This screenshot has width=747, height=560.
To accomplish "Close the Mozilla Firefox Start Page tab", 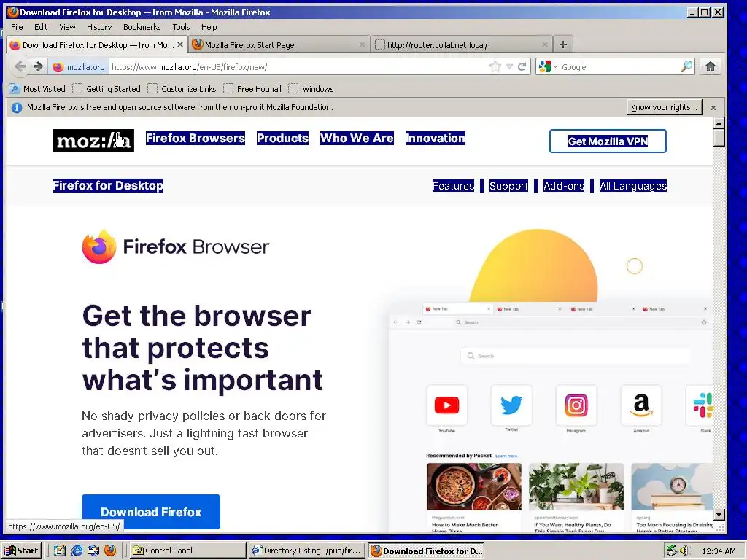I will pos(362,44).
